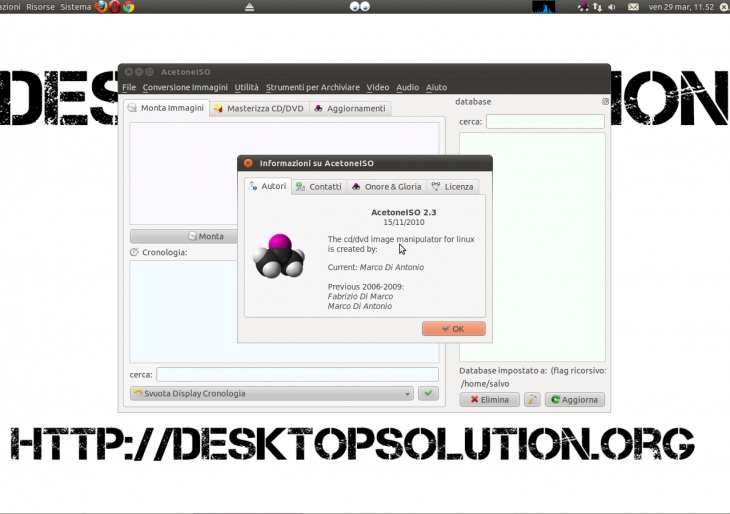730x514 pixels.
Task: Click the Aggiorna database button
Action: [x=575, y=400]
